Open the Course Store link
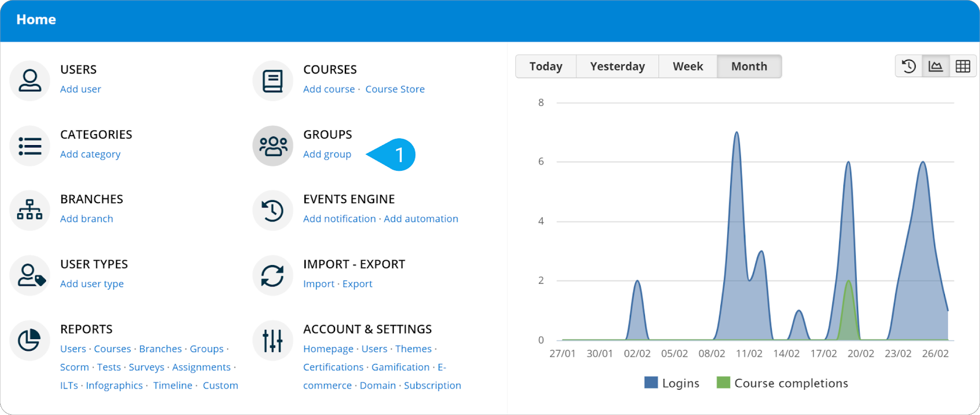 click(x=394, y=89)
